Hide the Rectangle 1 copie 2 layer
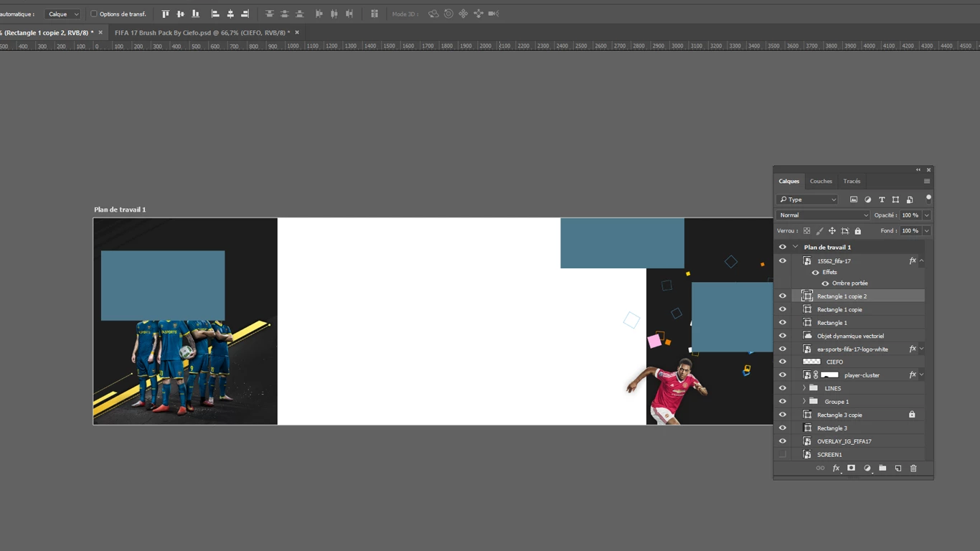The image size is (980, 551). 783,296
